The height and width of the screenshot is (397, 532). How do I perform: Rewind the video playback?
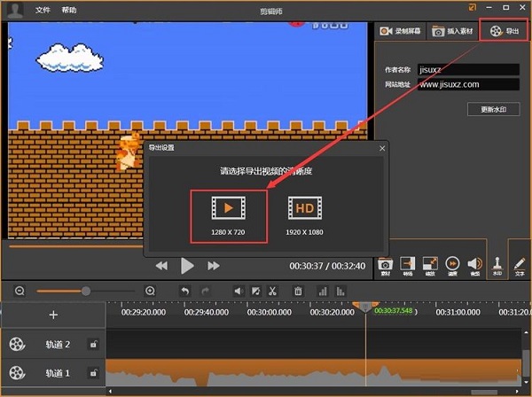click(x=161, y=266)
